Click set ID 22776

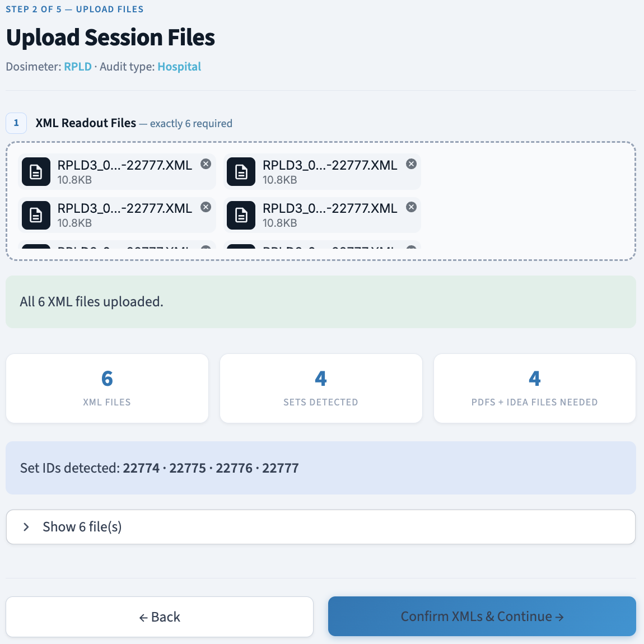234,468
